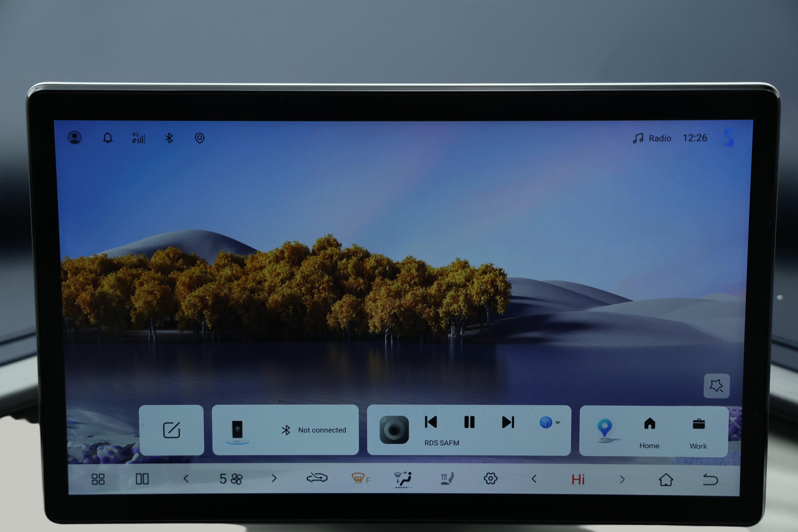
Task: Tap the Hi temperature setting
Action: point(578,479)
